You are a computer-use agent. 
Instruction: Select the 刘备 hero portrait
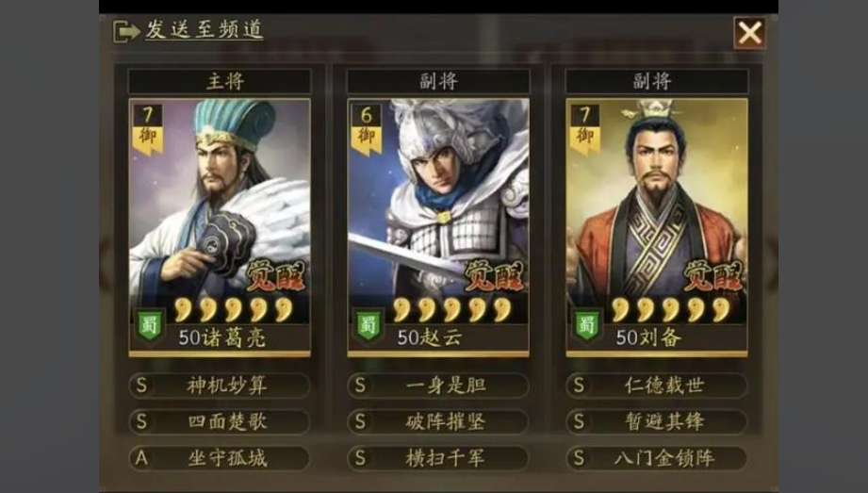pyautogui.click(x=657, y=227)
